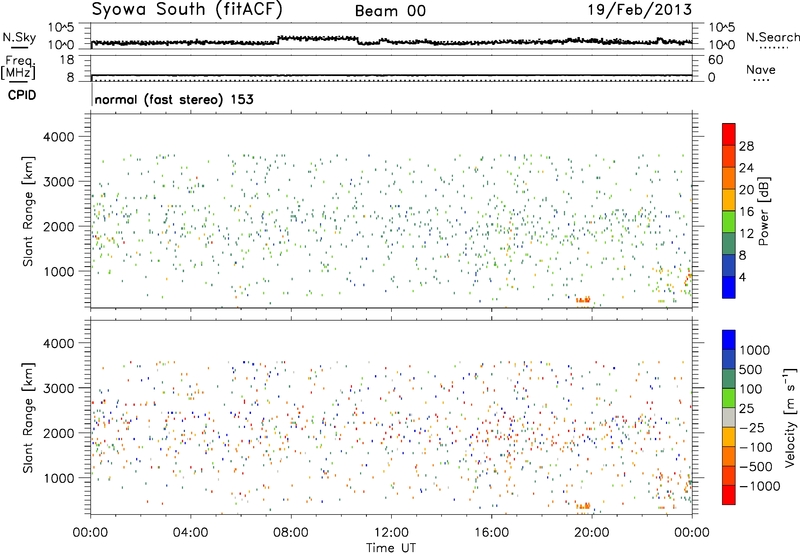Click the 1000 tick of power panel
Viewport: 800px width, 554px height.
pos(58,271)
